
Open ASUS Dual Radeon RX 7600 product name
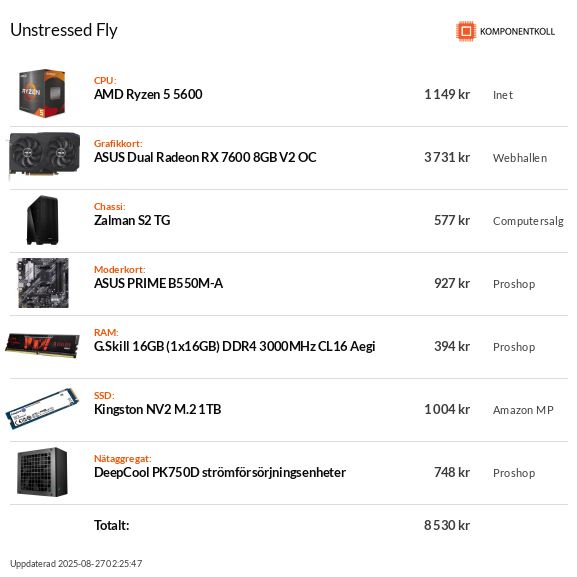point(205,157)
